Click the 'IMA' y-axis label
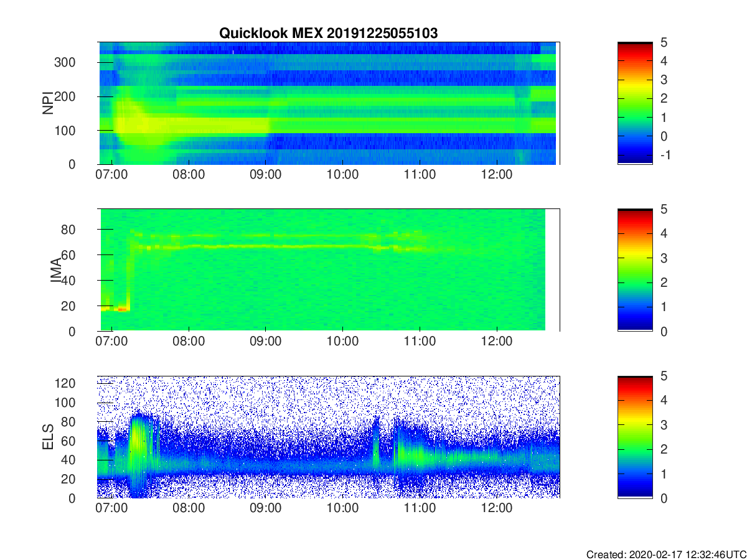The image size is (747, 560). pyautogui.click(x=56, y=270)
